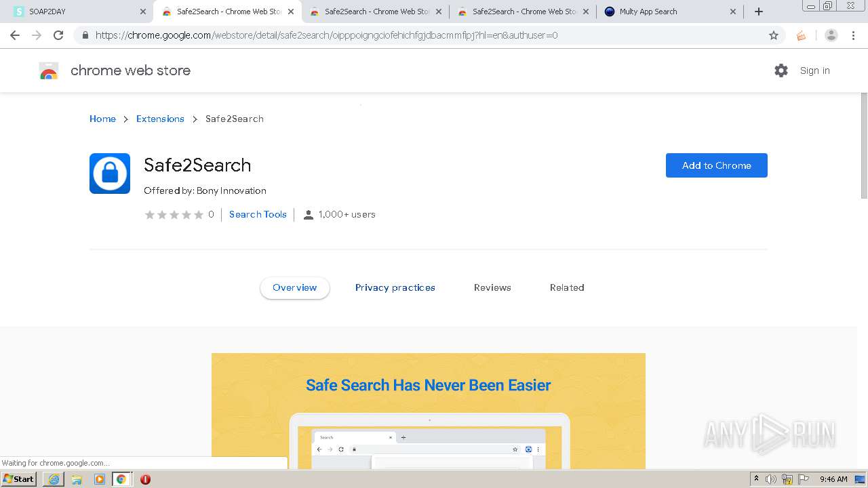This screenshot has height=488, width=868.
Task: Click the star rating row
Action: click(174, 215)
